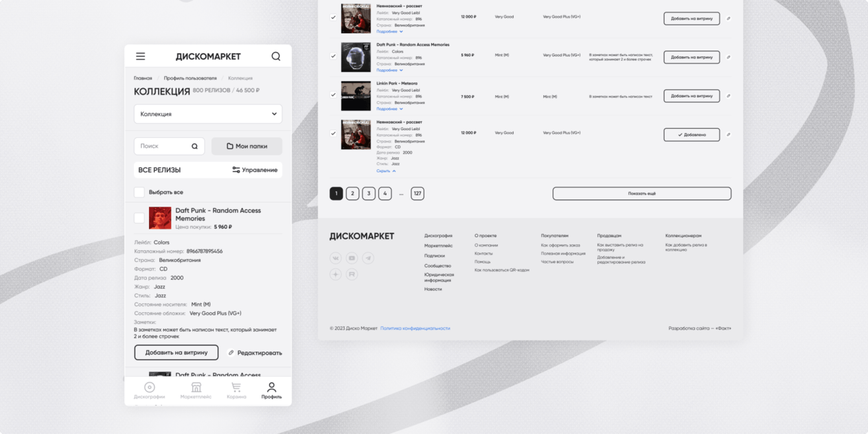868x434 pixels.
Task: Click the Добавлено button
Action: click(692, 135)
